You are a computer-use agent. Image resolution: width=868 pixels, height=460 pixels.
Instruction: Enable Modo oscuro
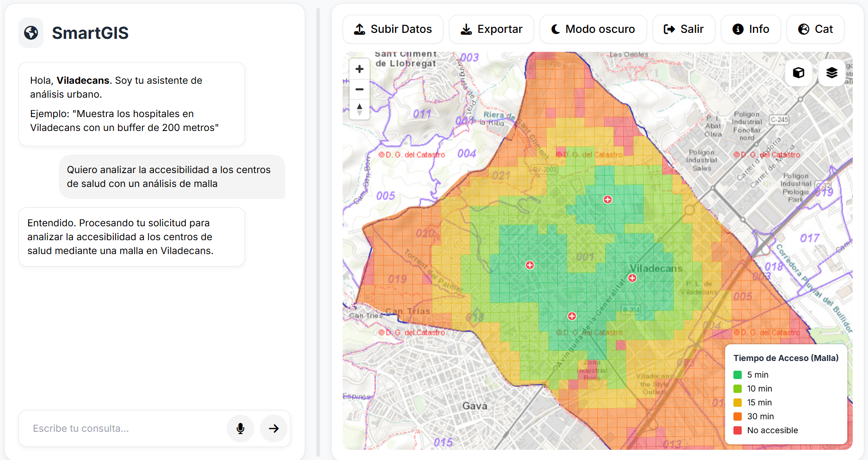click(x=593, y=29)
